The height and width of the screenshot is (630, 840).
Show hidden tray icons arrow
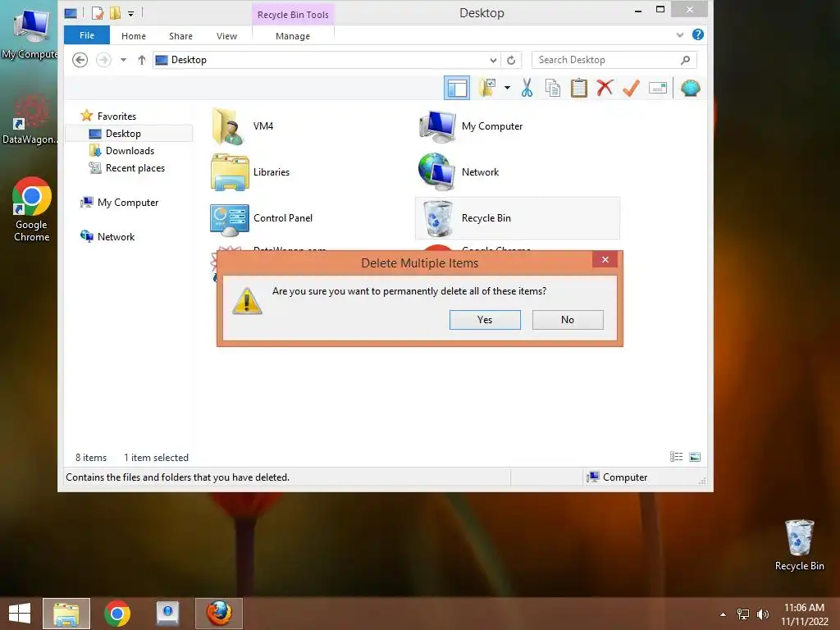(723, 614)
